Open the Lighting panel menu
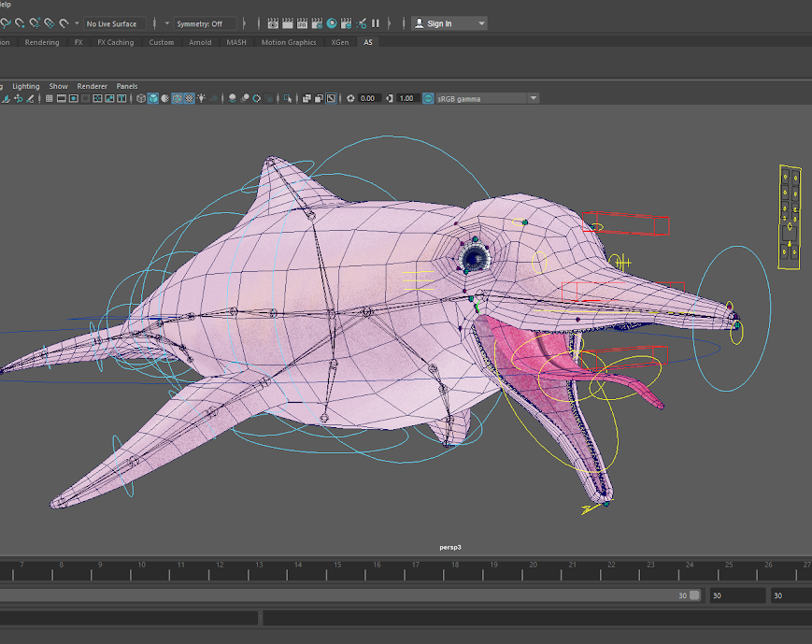The height and width of the screenshot is (644, 812). [25, 86]
